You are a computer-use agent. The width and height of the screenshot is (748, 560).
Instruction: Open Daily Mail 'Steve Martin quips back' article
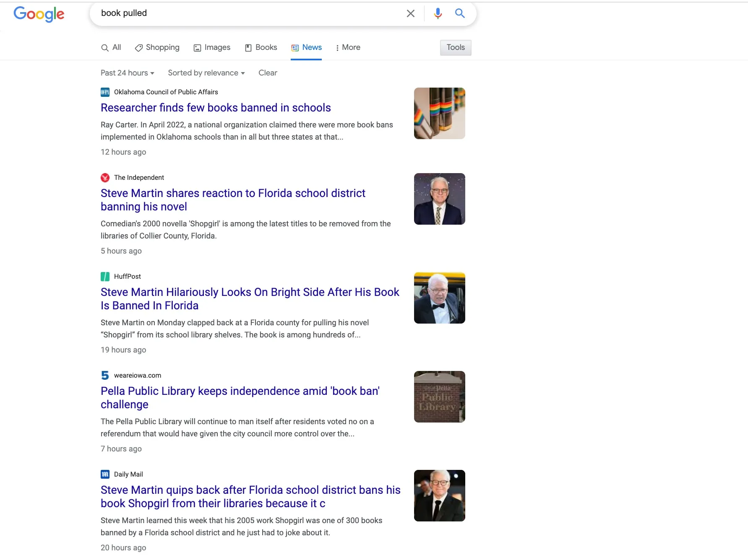[x=250, y=497]
